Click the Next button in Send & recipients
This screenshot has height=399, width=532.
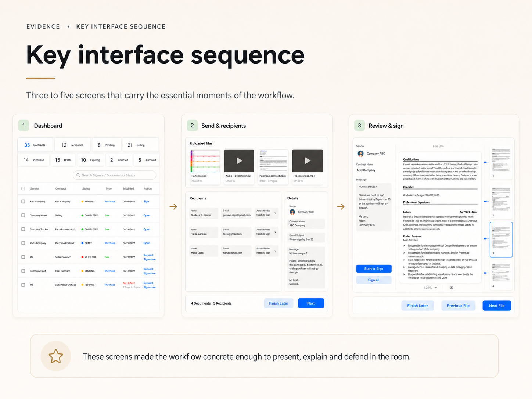tap(311, 303)
